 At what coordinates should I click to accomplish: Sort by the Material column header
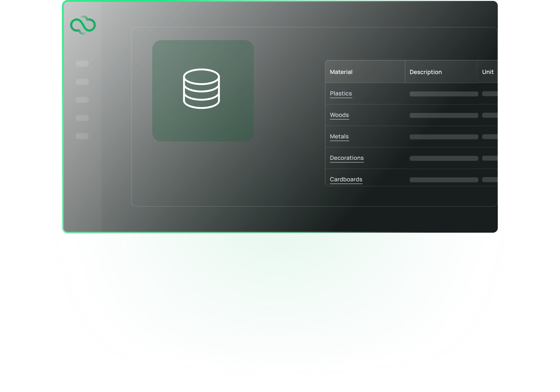click(341, 72)
